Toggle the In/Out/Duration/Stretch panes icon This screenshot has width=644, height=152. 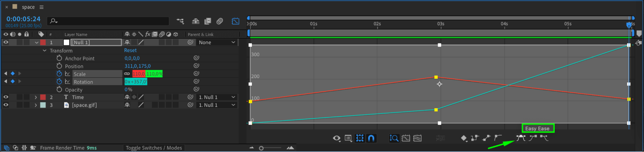tap(24, 148)
